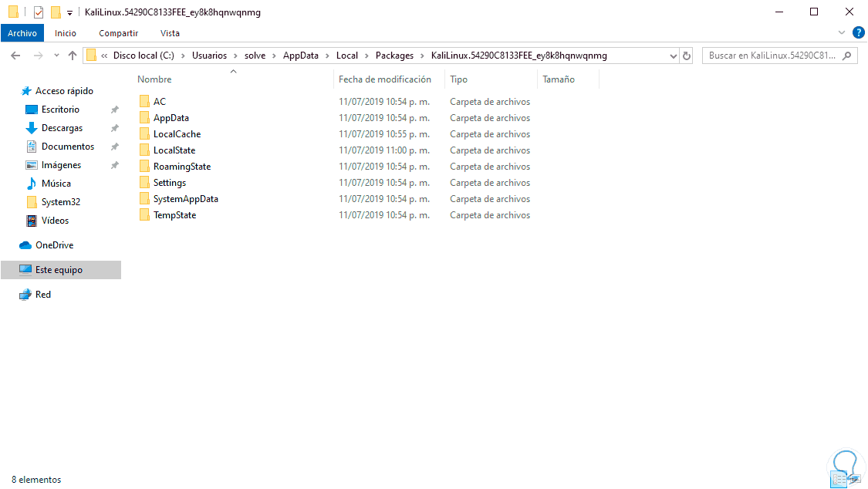The image size is (868, 489).
Task: Switch to the Inicio ribbon tab
Action: coord(66,33)
